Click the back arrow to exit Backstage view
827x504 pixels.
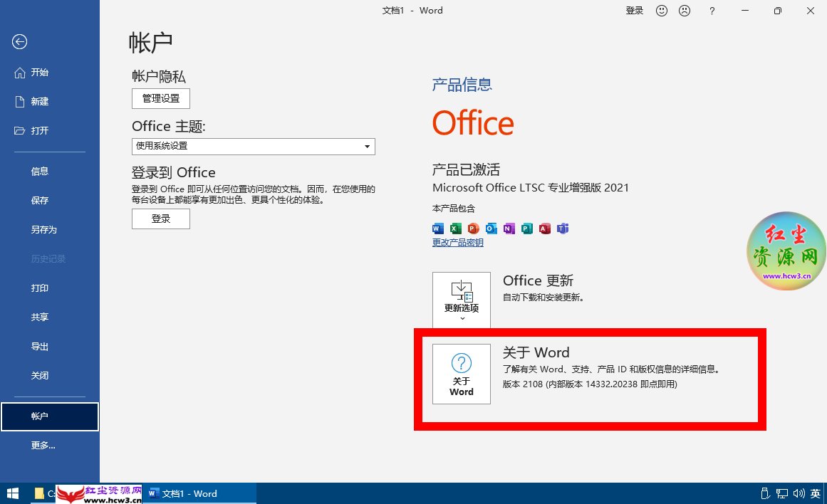tap(19, 42)
